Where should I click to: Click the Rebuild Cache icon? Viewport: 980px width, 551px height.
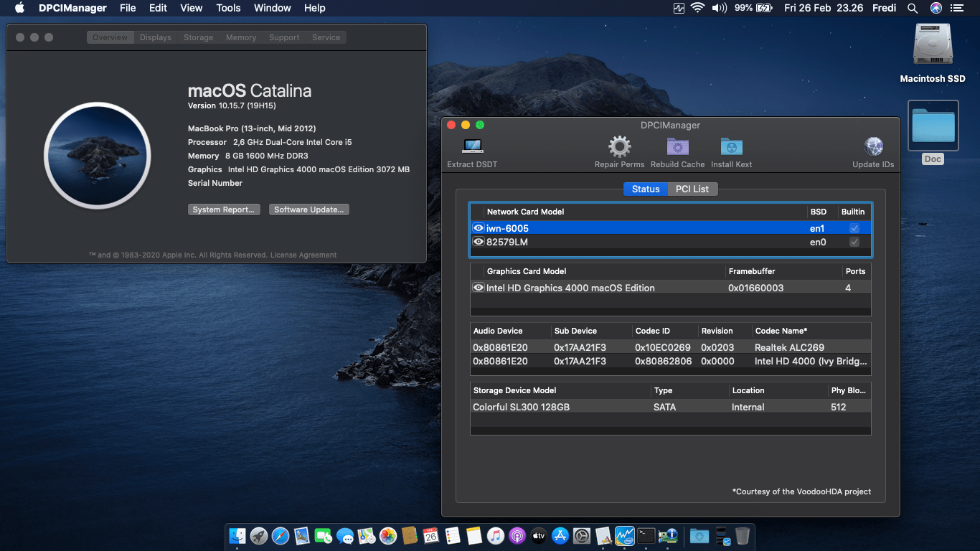[678, 147]
